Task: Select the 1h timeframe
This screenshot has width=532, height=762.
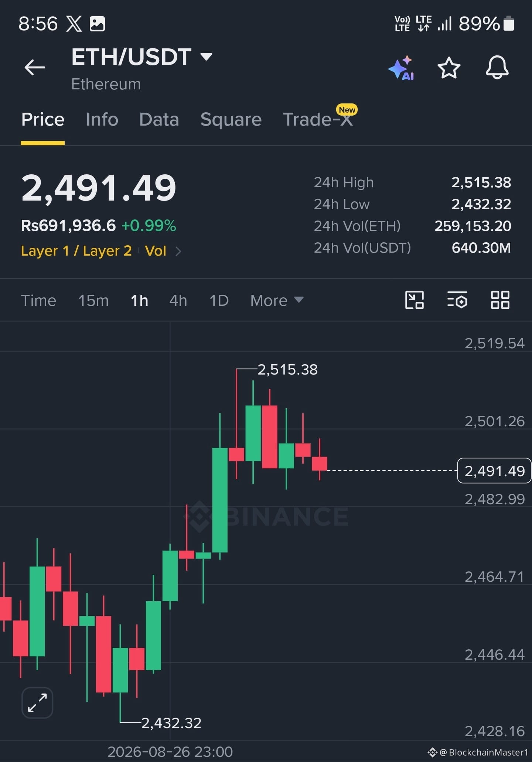Action: (139, 300)
